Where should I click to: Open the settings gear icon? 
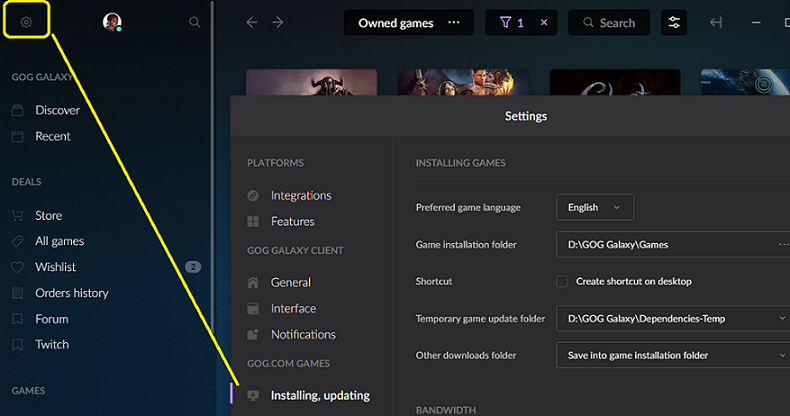26,22
